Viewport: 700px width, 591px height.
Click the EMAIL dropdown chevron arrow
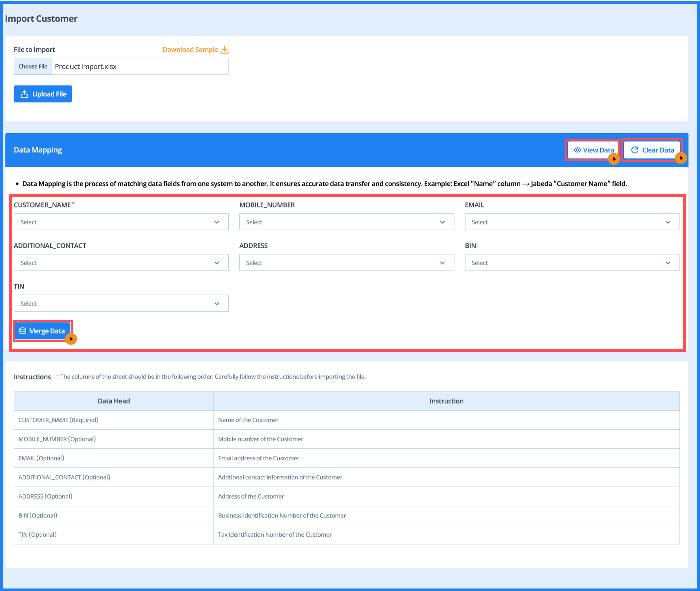[667, 222]
